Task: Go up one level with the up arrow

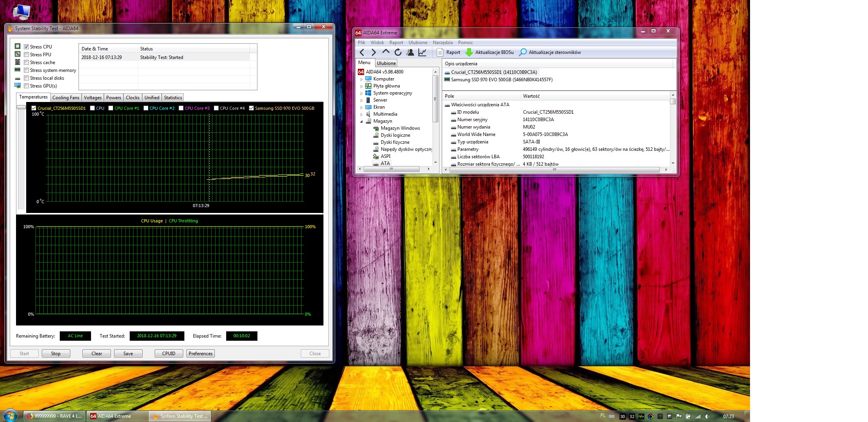Action: click(x=386, y=52)
